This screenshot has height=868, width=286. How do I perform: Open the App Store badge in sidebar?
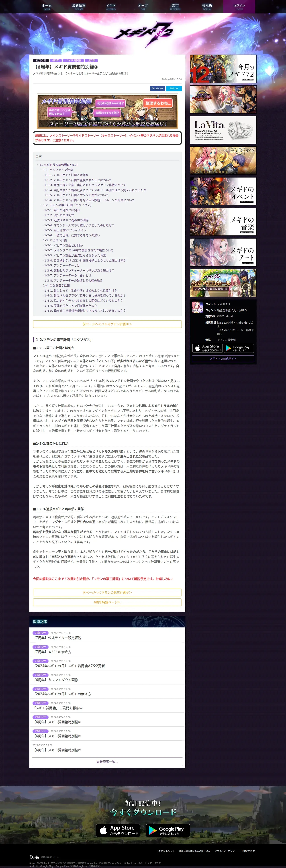click(x=208, y=348)
